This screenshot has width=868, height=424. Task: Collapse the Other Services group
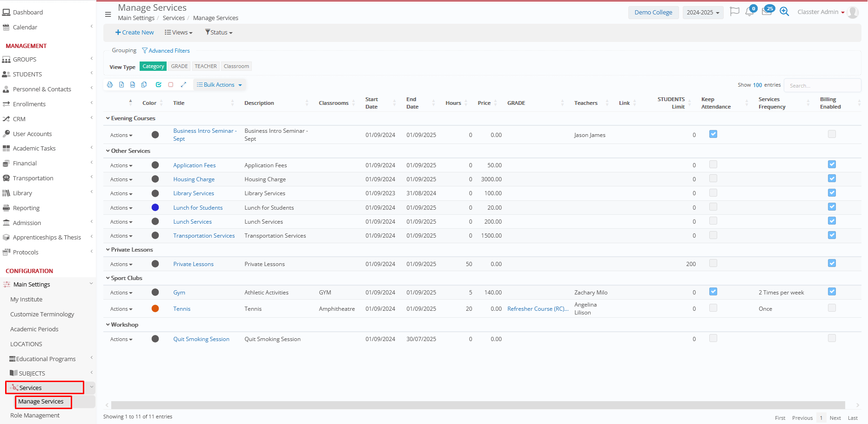(x=108, y=151)
